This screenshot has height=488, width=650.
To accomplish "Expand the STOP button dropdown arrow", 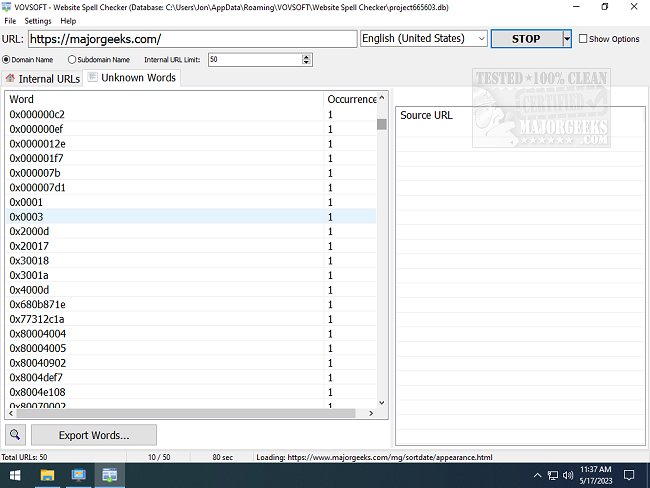I will [567, 39].
